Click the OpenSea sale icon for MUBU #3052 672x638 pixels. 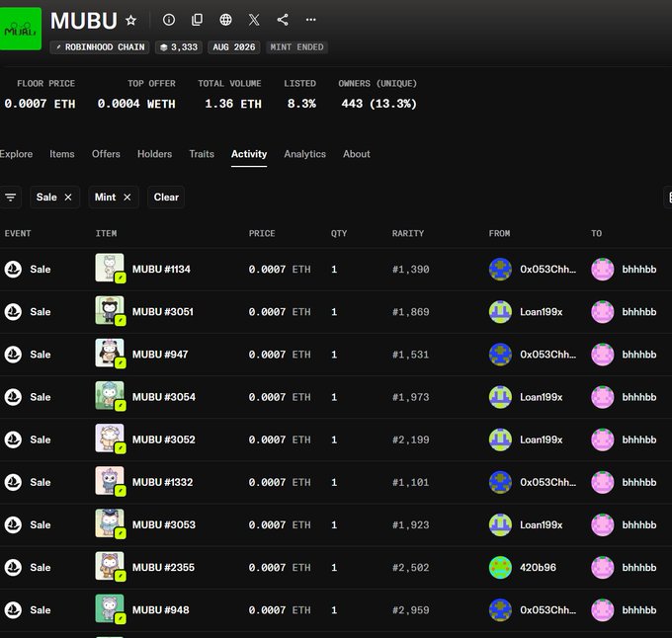13,439
